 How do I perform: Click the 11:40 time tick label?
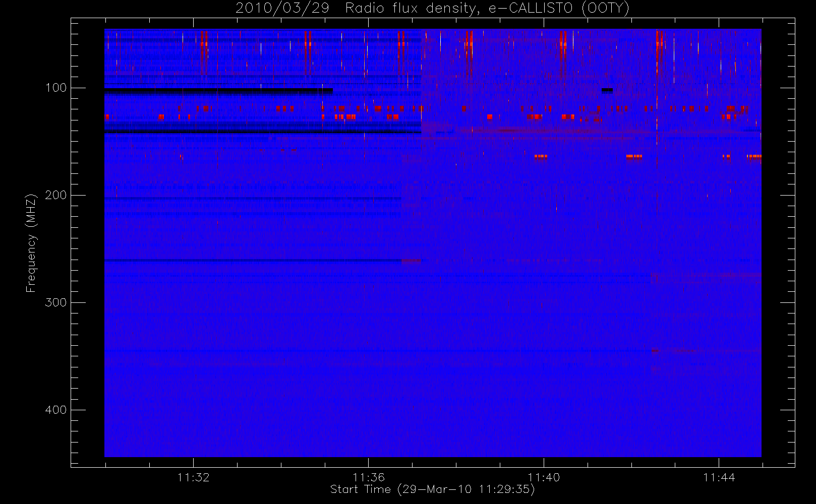tap(544, 477)
